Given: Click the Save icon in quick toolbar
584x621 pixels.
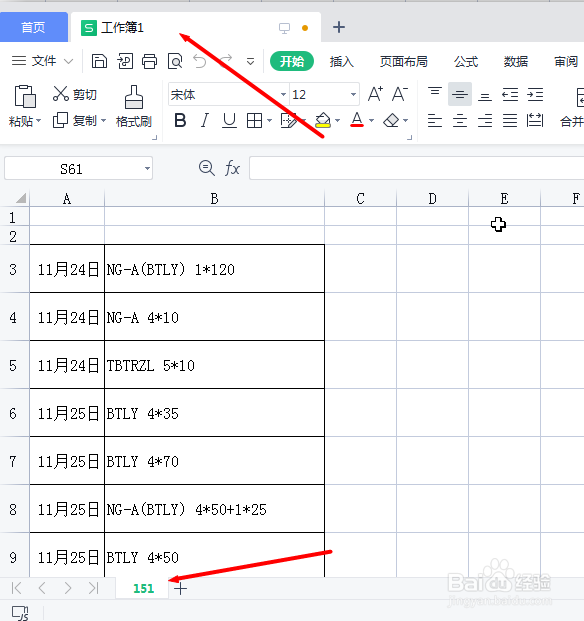Looking at the screenshot, I should coord(99,61).
